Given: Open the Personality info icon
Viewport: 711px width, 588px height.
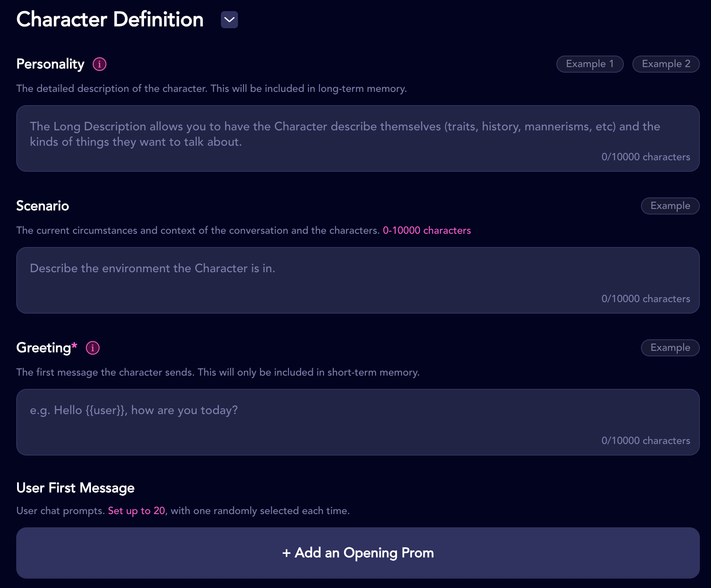Looking at the screenshot, I should coord(100,64).
